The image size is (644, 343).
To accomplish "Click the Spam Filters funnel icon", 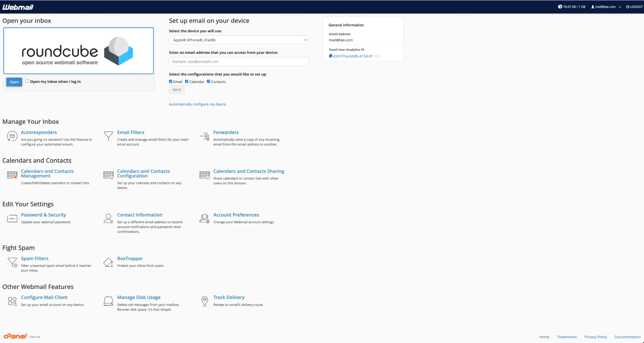I will click(x=12, y=262).
